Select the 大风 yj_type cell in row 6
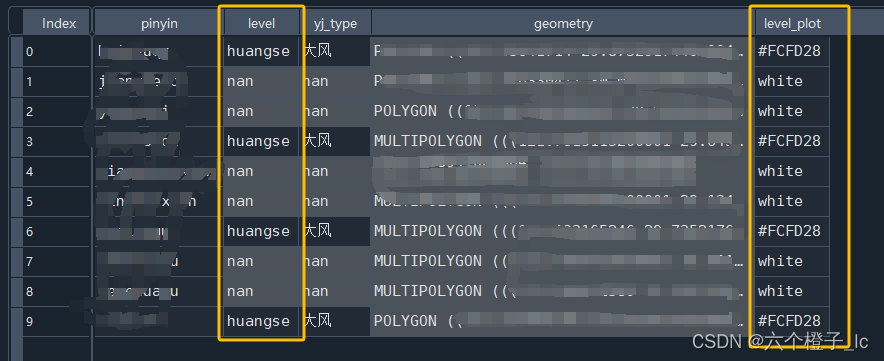 (335, 231)
